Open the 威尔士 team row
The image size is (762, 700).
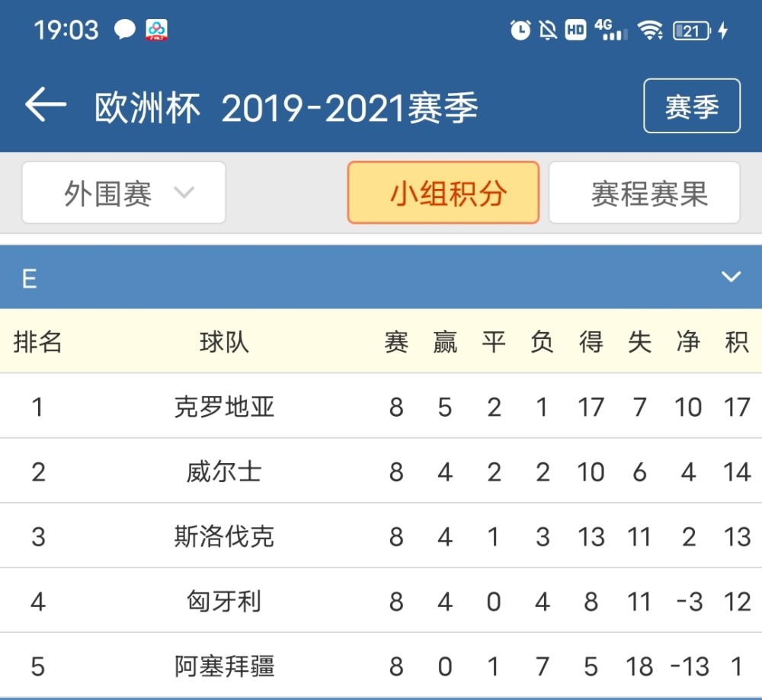pyautogui.click(x=224, y=472)
